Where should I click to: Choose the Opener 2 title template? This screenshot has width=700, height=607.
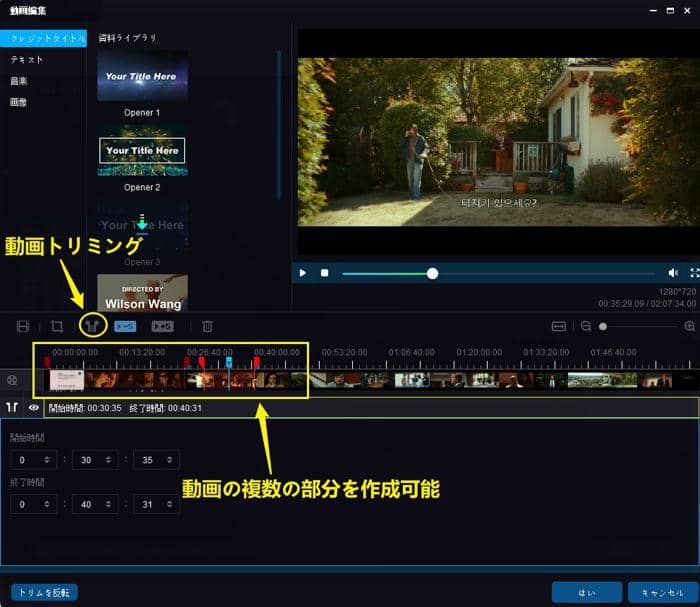[x=142, y=150]
